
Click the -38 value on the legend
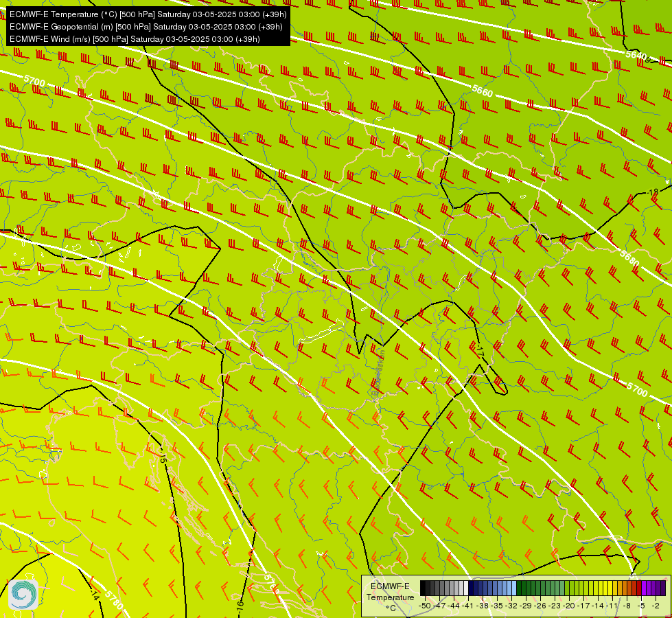(483, 606)
